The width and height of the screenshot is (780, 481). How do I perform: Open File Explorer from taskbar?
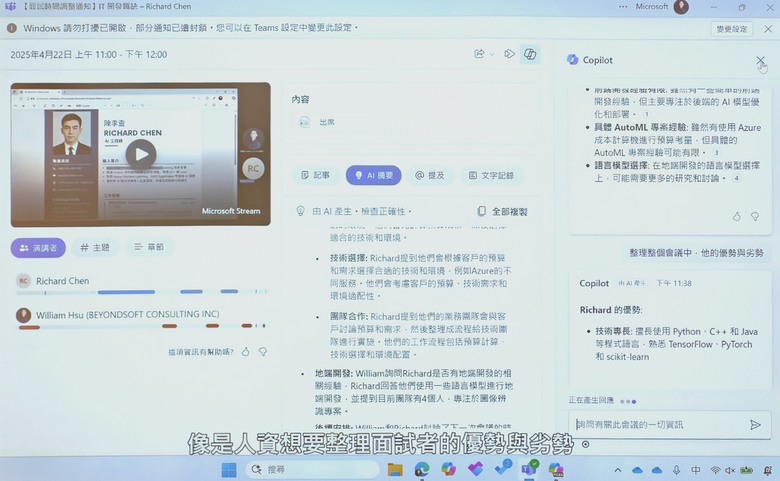click(x=395, y=469)
